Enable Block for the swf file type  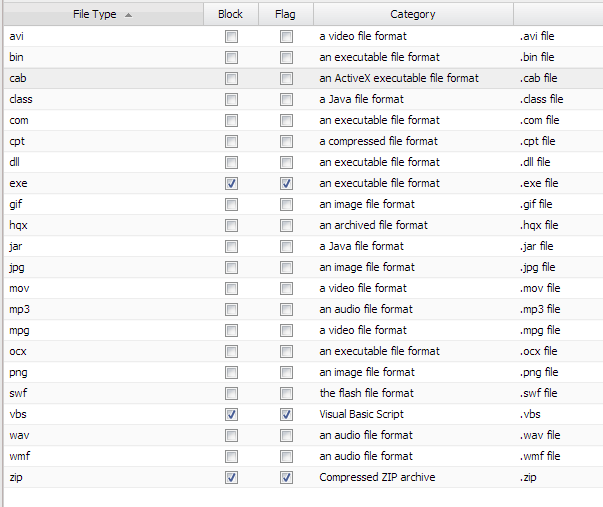point(231,393)
